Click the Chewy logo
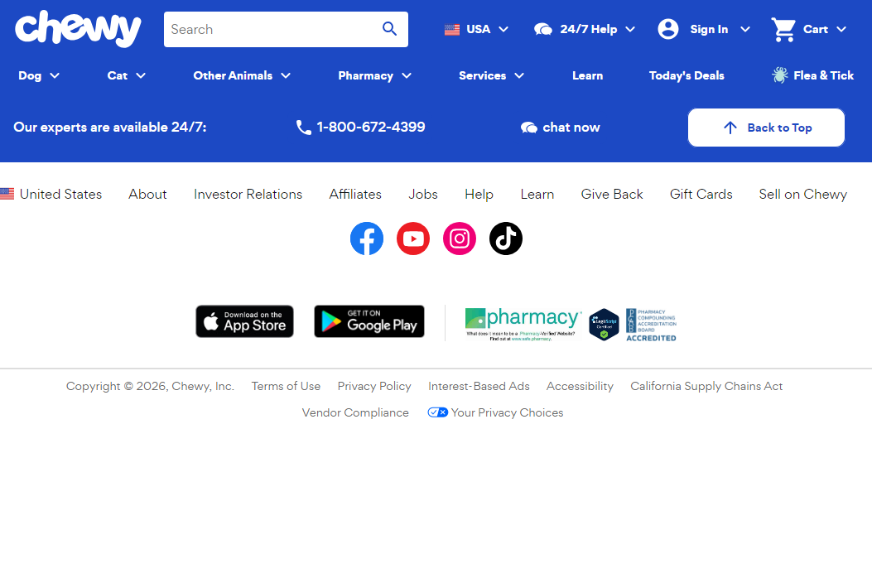The width and height of the screenshot is (872, 588). click(x=78, y=29)
